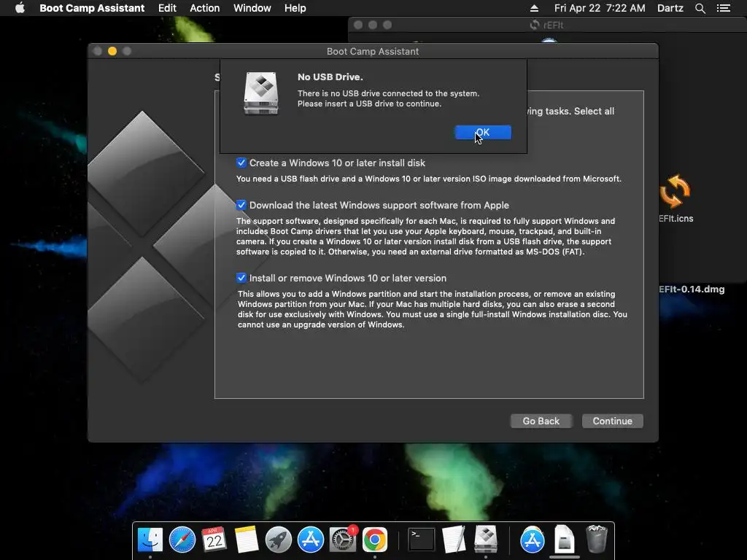Launch Google Chrome from the Dock
This screenshot has height=560, width=747.
(375, 540)
